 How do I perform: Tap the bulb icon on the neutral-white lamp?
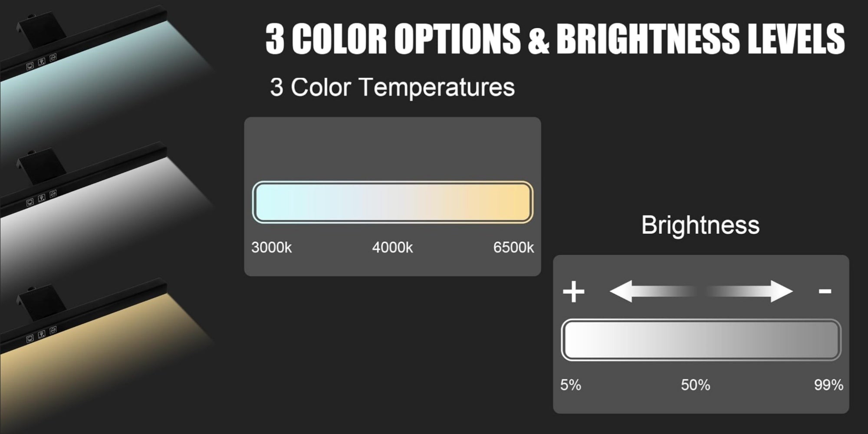coord(42,198)
